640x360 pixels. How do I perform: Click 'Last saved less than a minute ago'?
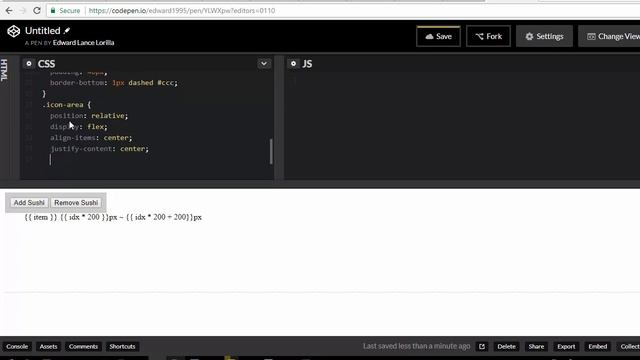pos(416,346)
